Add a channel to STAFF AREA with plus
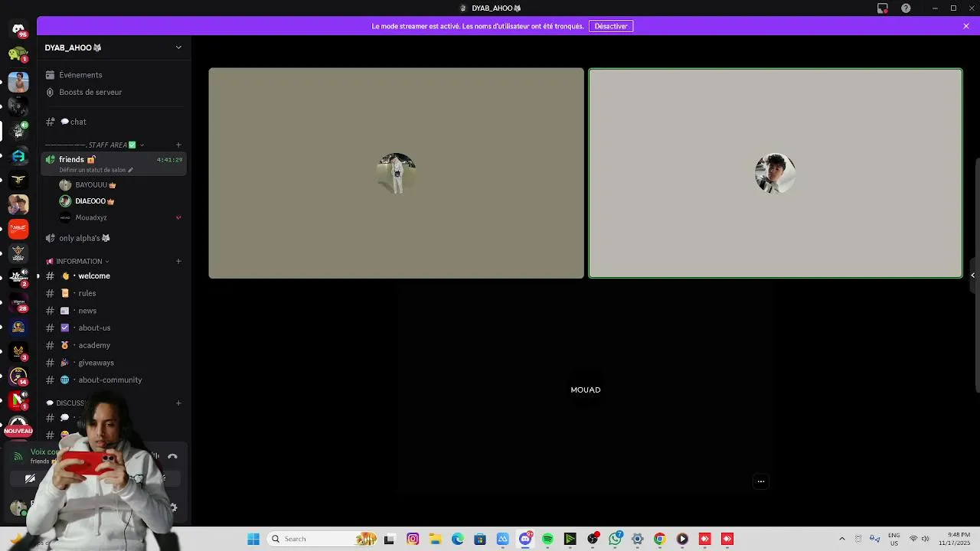 pyautogui.click(x=178, y=145)
